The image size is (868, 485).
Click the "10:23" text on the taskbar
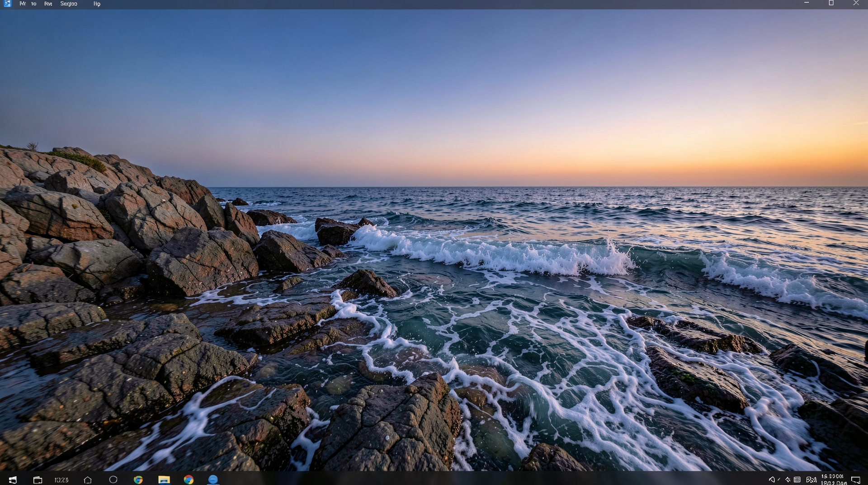pos(61,480)
